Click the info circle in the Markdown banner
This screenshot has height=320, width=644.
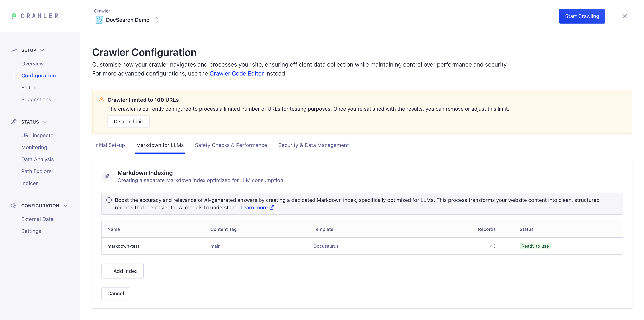tap(109, 200)
